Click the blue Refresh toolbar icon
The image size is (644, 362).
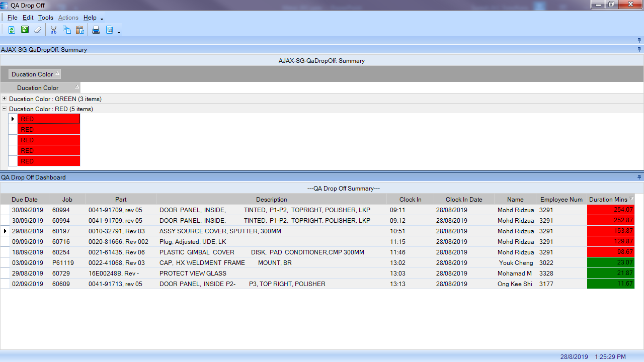click(12, 30)
